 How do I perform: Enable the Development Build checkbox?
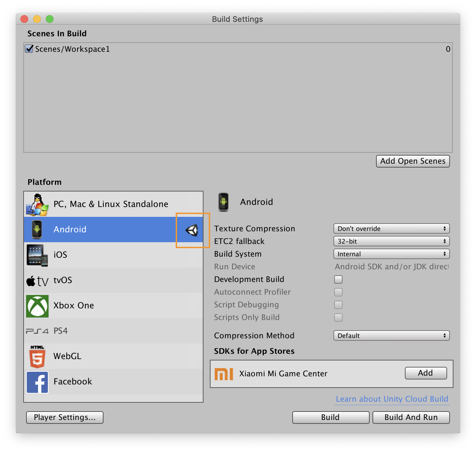tap(338, 280)
